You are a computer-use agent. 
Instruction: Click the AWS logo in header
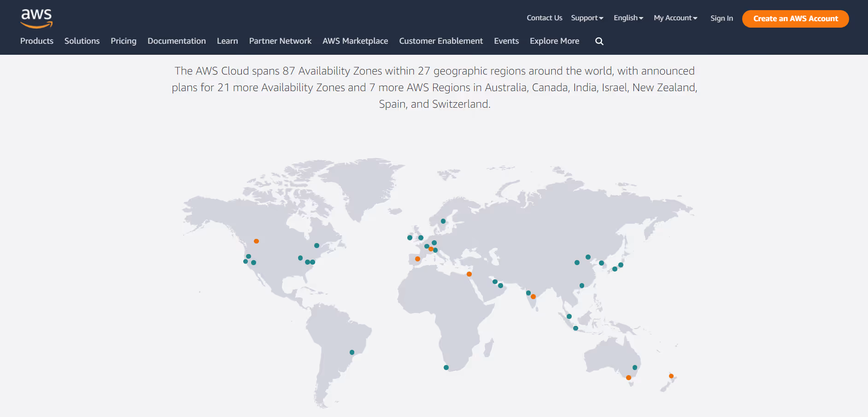point(36,18)
